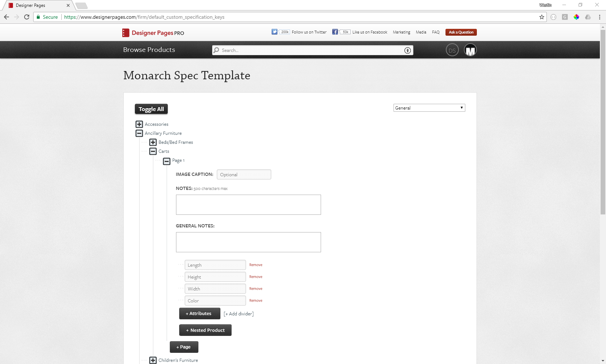Image resolution: width=606 pixels, height=364 pixels.
Task: Click the Carts tree label
Action: 164,151
